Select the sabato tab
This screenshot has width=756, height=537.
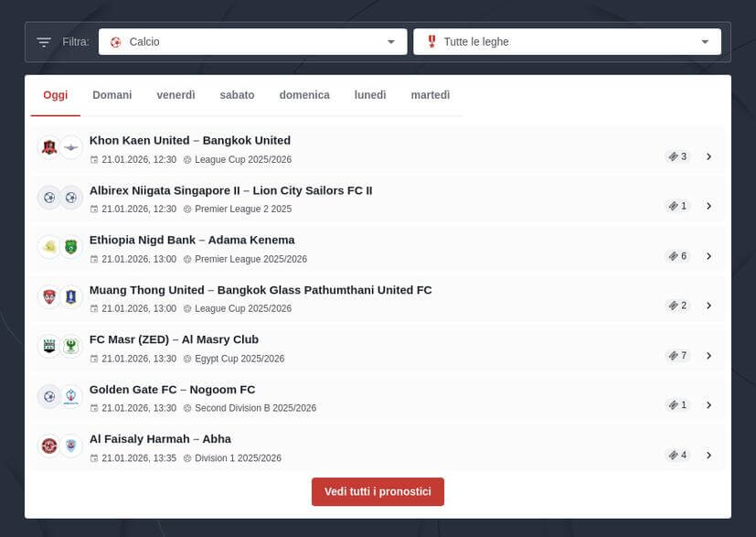pos(237,94)
